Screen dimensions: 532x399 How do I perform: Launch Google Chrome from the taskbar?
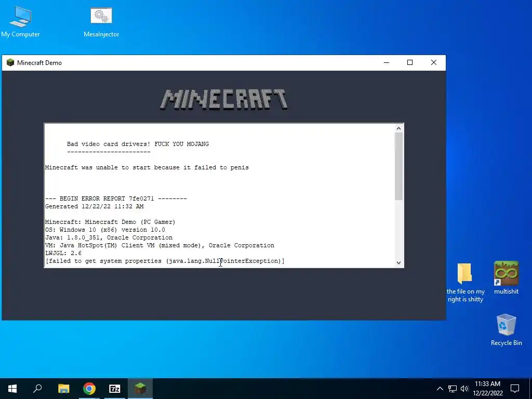point(89,389)
